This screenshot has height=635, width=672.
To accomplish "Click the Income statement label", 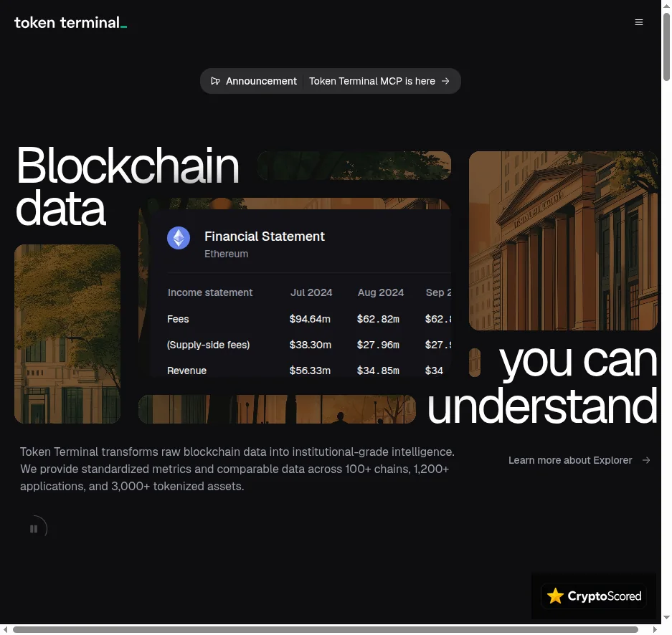I will pyautogui.click(x=210, y=292).
